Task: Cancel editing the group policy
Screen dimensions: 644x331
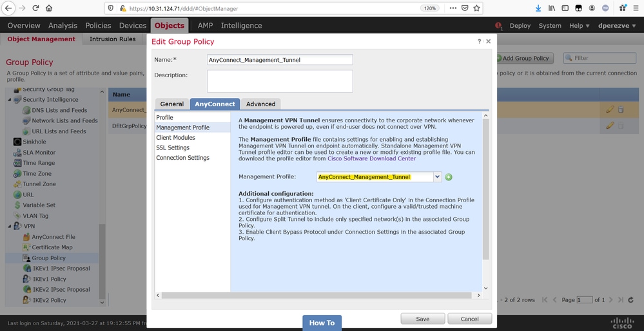Action: (x=469, y=319)
